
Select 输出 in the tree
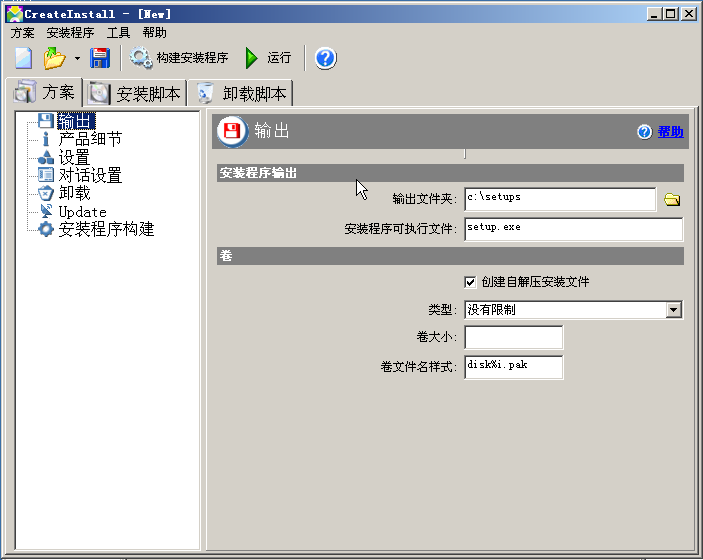point(76,121)
